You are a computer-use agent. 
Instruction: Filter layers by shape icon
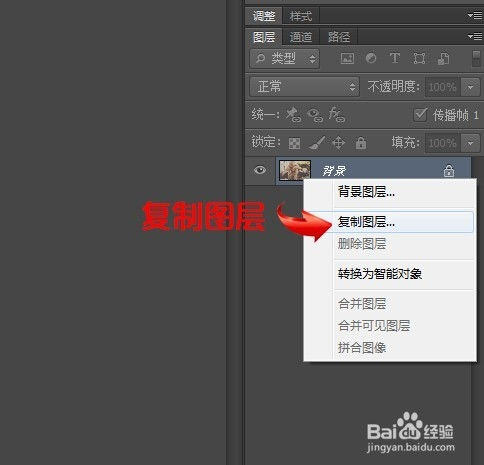(x=419, y=59)
